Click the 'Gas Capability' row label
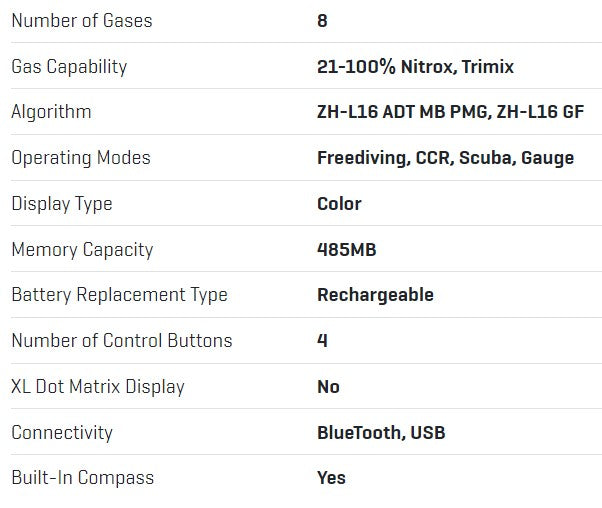 pyautogui.click(x=69, y=66)
